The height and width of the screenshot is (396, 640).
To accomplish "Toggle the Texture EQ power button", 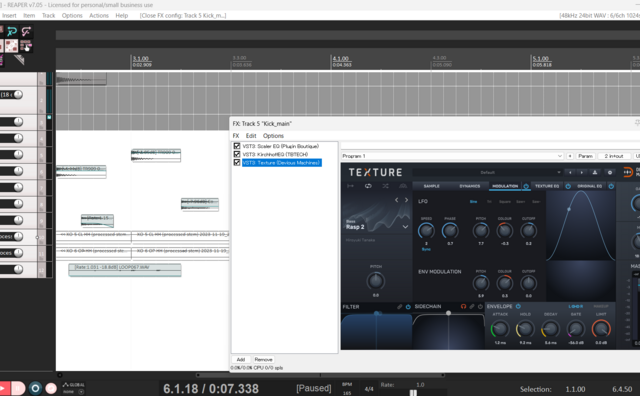I will 568,186.
